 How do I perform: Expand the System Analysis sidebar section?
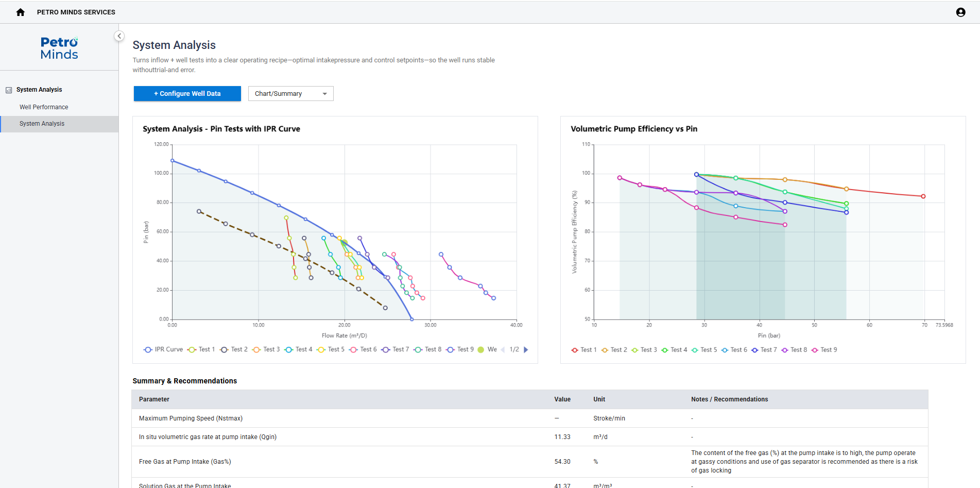coord(39,90)
